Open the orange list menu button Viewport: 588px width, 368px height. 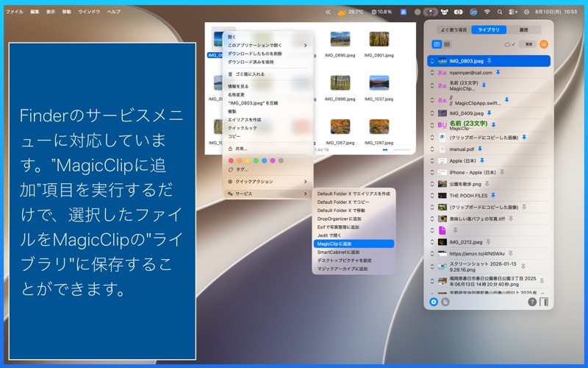click(544, 44)
